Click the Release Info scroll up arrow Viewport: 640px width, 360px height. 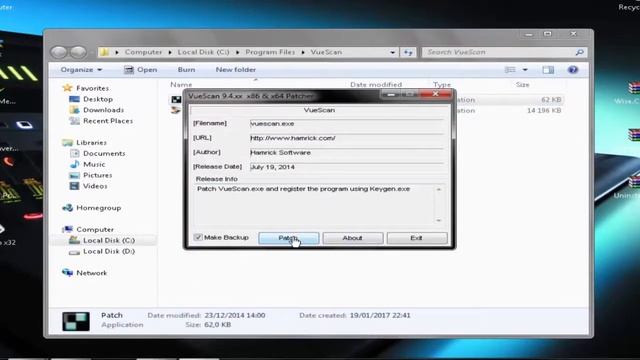coord(439,189)
